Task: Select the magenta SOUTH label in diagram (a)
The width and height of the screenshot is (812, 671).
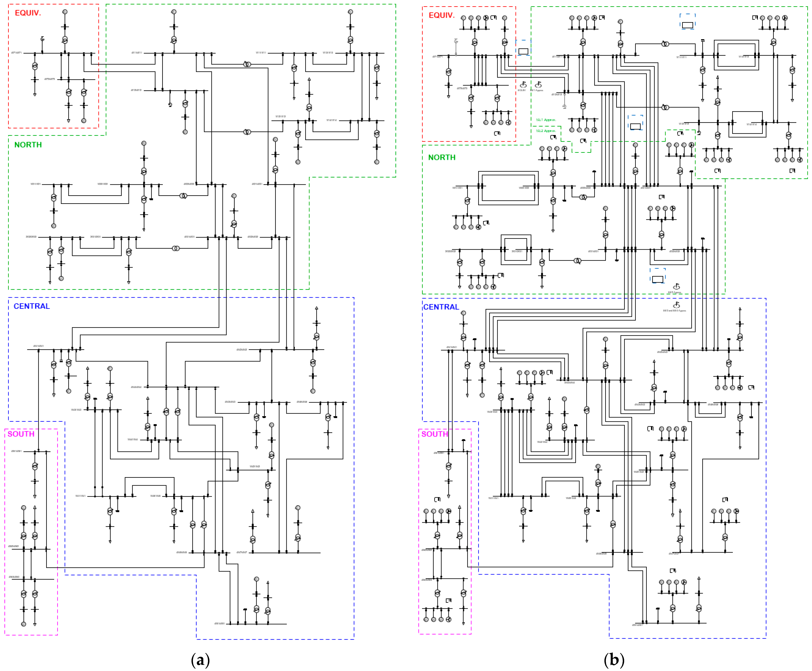Action: pos(21,434)
